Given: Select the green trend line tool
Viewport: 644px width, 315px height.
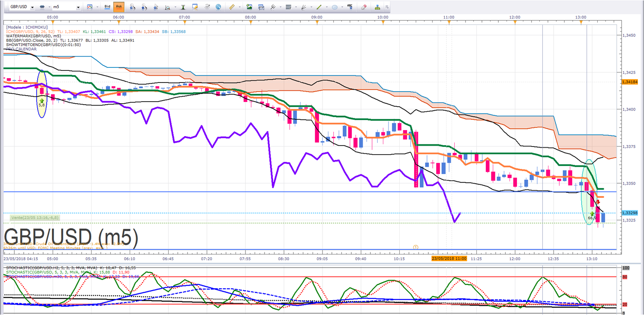Looking at the screenshot, I should tap(319, 7).
